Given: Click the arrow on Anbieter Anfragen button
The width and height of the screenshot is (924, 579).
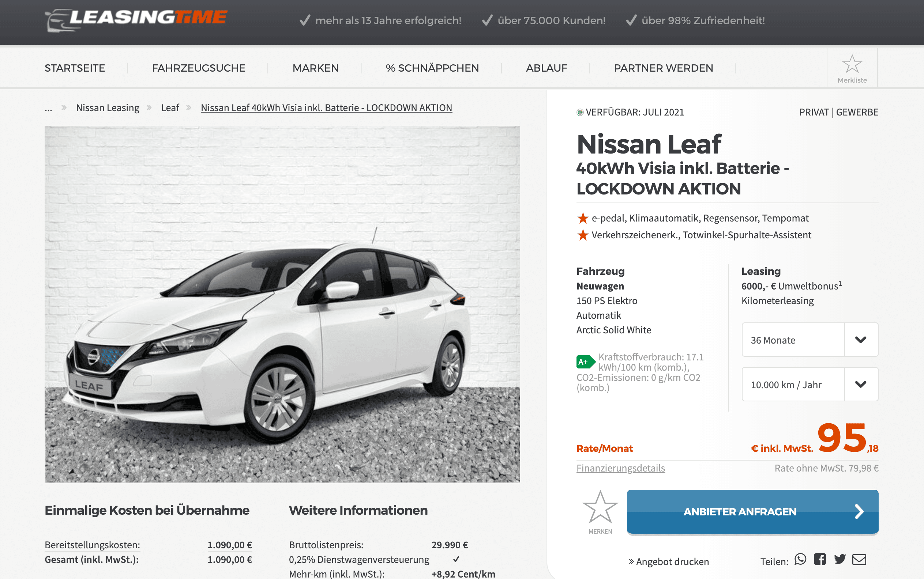Looking at the screenshot, I should pyautogui.click(x=859, y=512).
